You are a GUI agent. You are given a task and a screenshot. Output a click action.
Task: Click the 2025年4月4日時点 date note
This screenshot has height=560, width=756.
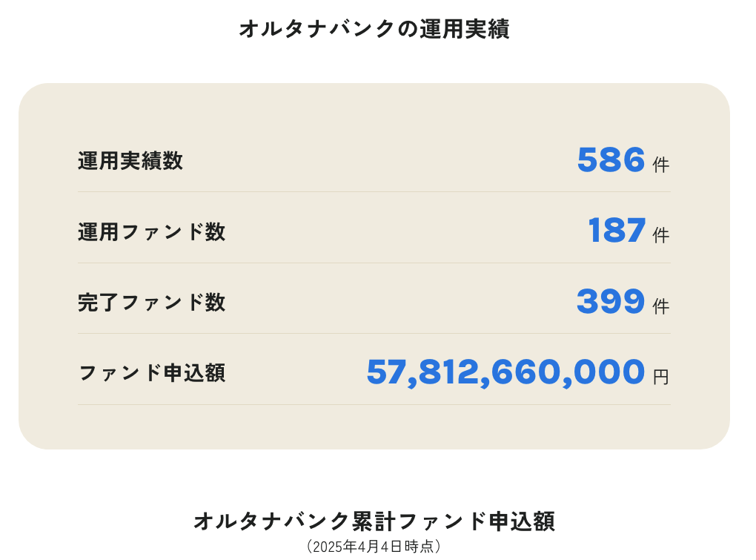pos(374,547)
